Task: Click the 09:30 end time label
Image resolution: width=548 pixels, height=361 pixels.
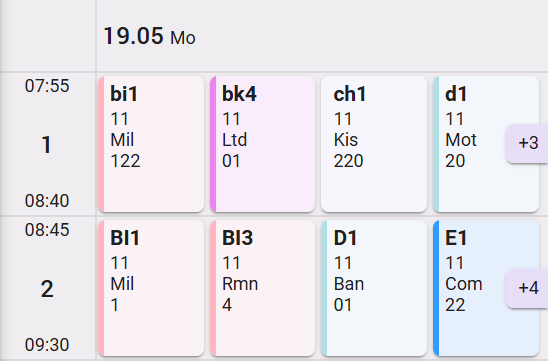Action: [47, 345]
